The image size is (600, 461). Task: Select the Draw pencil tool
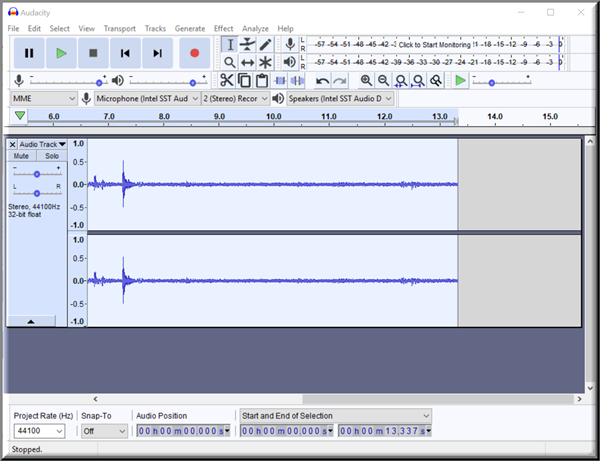pyautogui.click(x=265, y=44)
